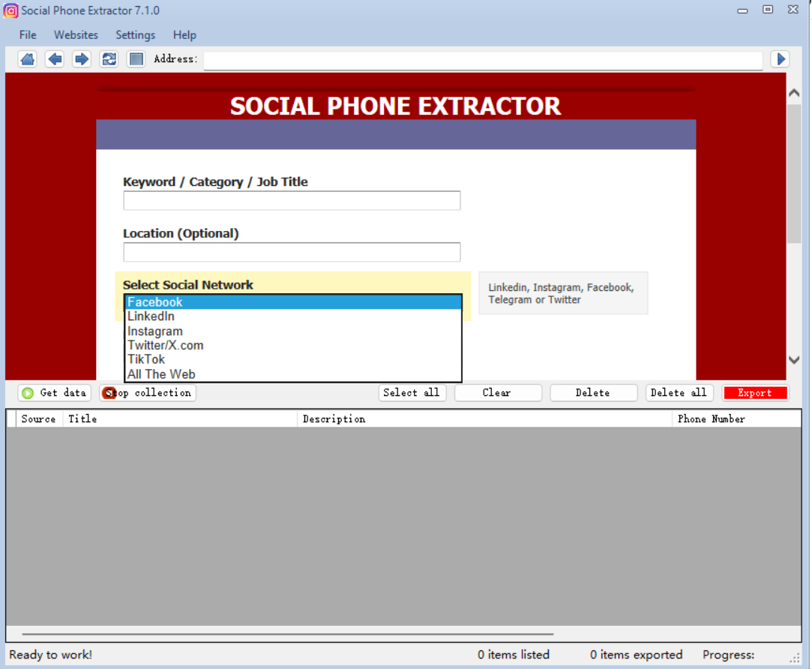
Task: Go back with the left arrow icon
Action: [55, 59]
